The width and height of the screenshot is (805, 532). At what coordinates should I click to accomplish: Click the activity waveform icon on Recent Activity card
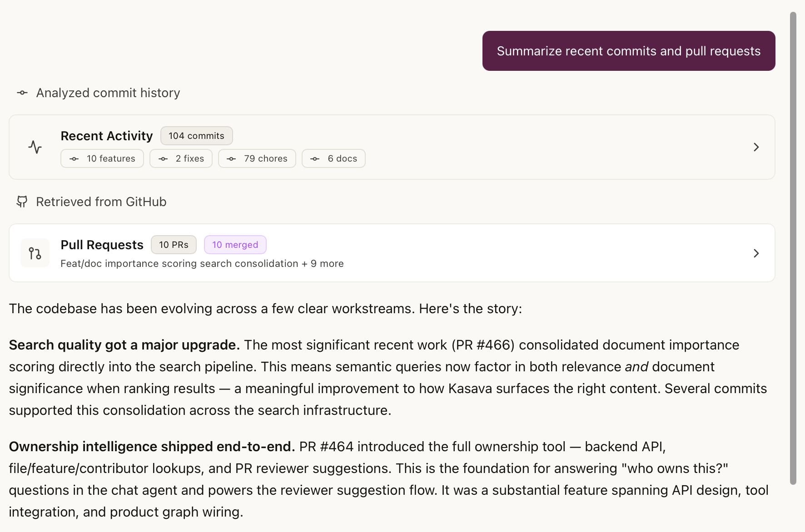[35, 147]
